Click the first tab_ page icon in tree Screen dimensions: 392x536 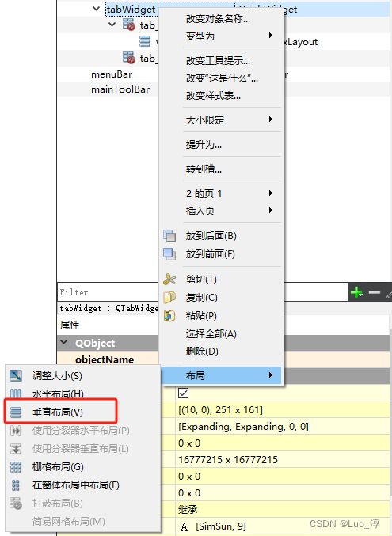tap(129, 25)
